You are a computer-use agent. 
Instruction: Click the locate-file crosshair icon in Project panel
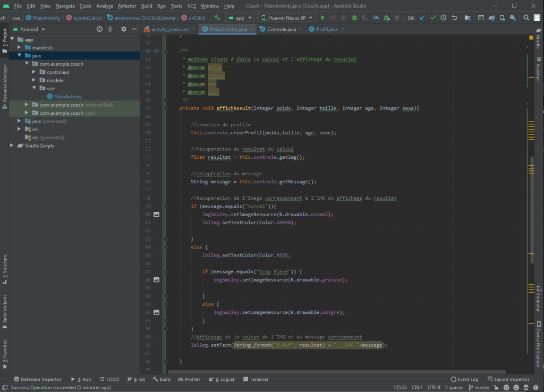(100, 29)
